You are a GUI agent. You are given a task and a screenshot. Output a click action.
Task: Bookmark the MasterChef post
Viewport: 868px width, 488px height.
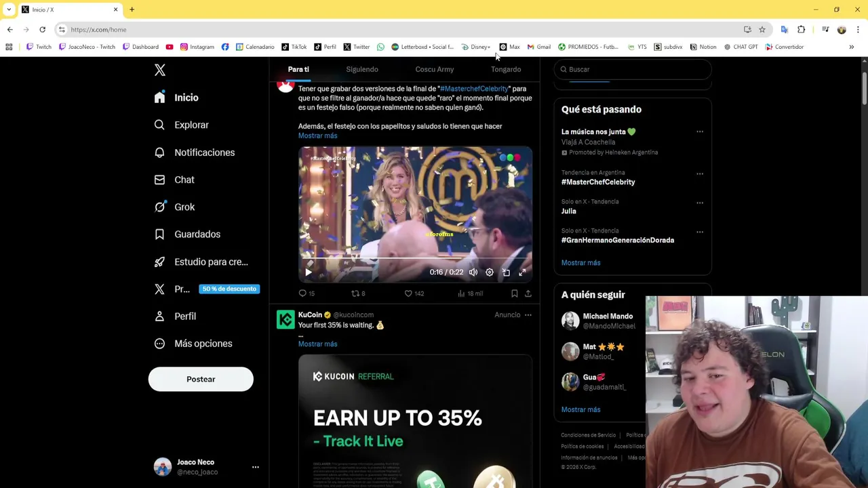[x=514, y=293]
